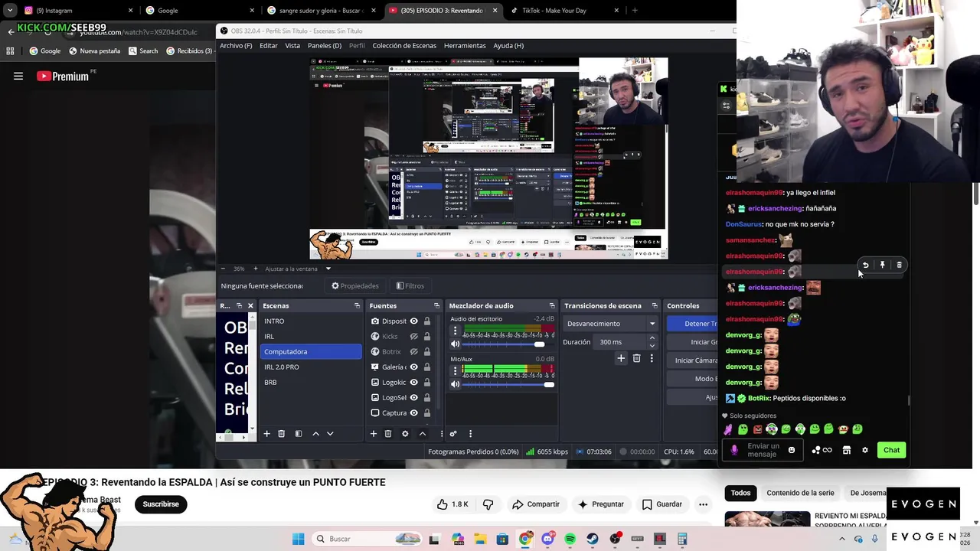Dislike the YouTube video

pyautogui.click(x=488, y=504)
